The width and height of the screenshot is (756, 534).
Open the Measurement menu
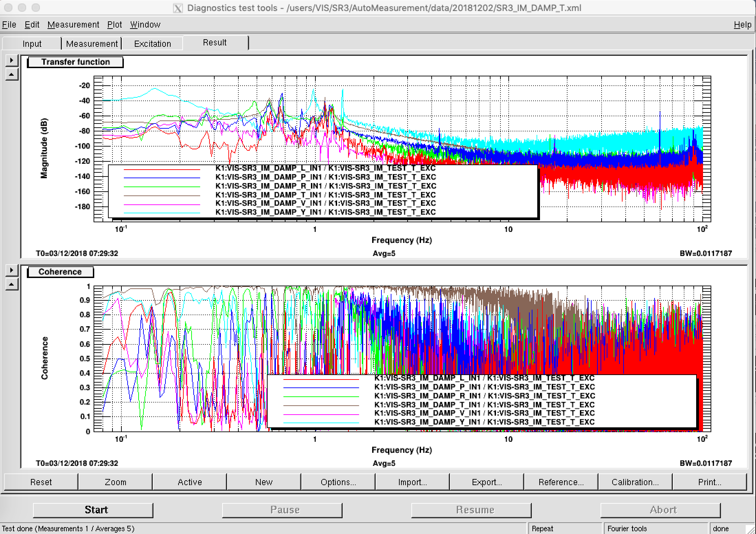73,25
